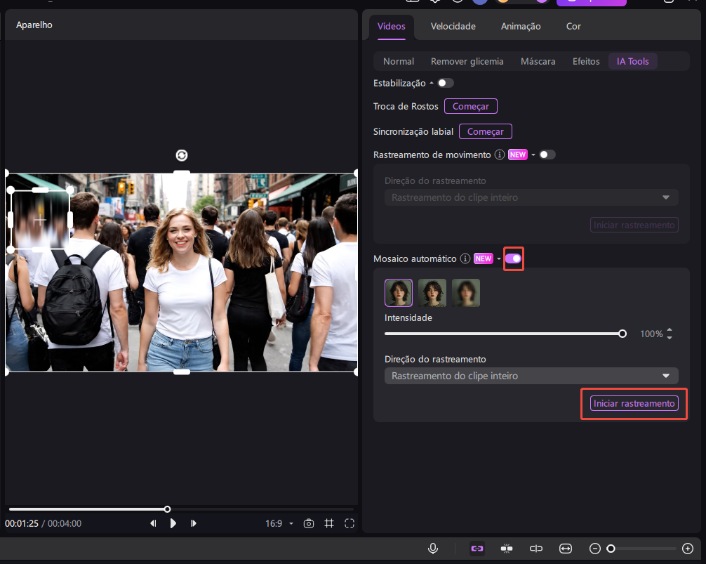Click the play button in the preview
This screenshot has height=564, width=706.
click(x=173, y=523)
